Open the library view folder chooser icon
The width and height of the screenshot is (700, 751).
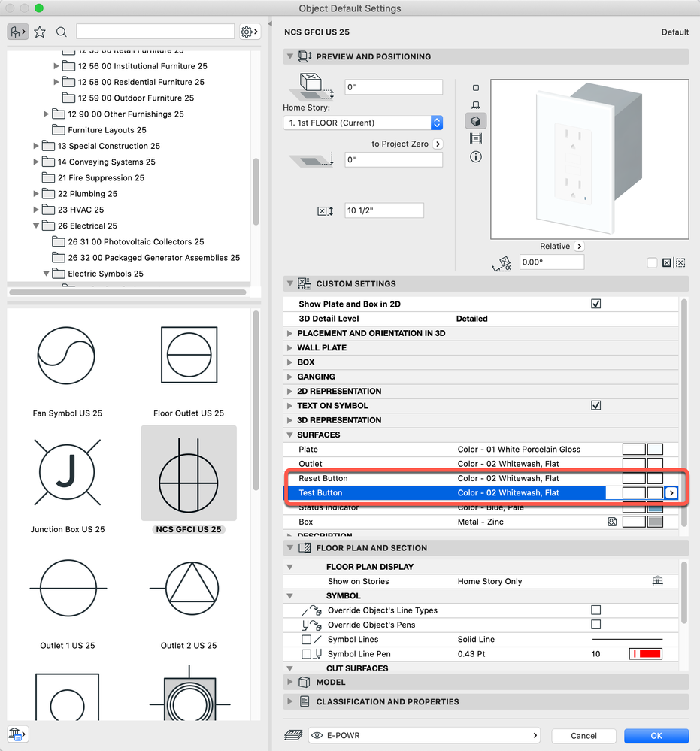pyautogui.click(x=18, y=32)
